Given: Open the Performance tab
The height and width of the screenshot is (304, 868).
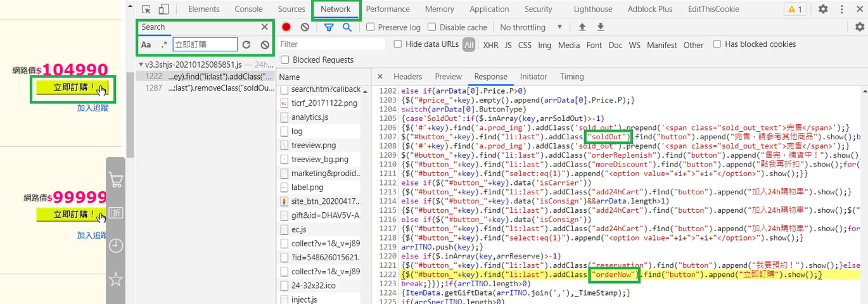Looking at the screenshot, I should click(388, 9).
